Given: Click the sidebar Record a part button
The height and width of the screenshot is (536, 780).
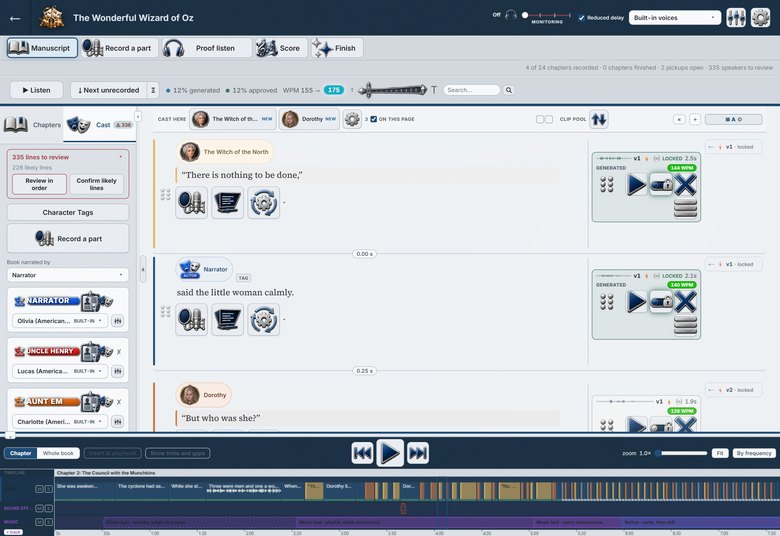Looking at the screenshot, I should click(68, 238).
